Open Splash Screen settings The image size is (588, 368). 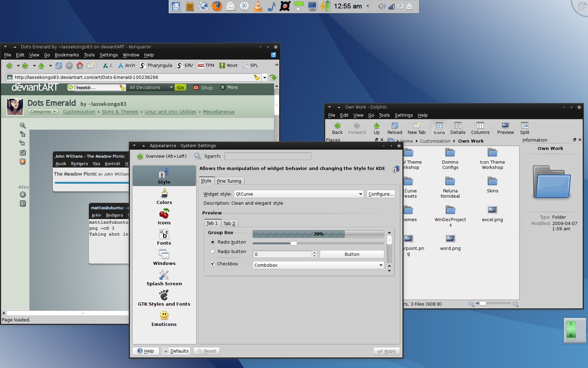tap(164, 278)
